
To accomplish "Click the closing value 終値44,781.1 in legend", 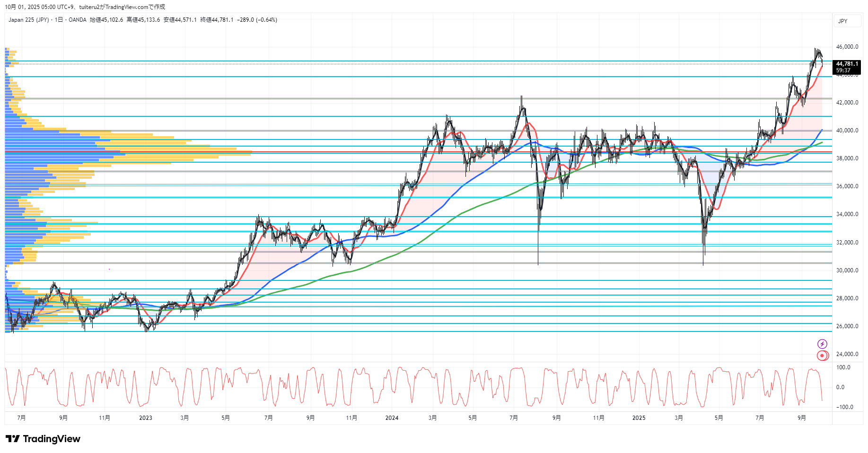I will [217, 20].
